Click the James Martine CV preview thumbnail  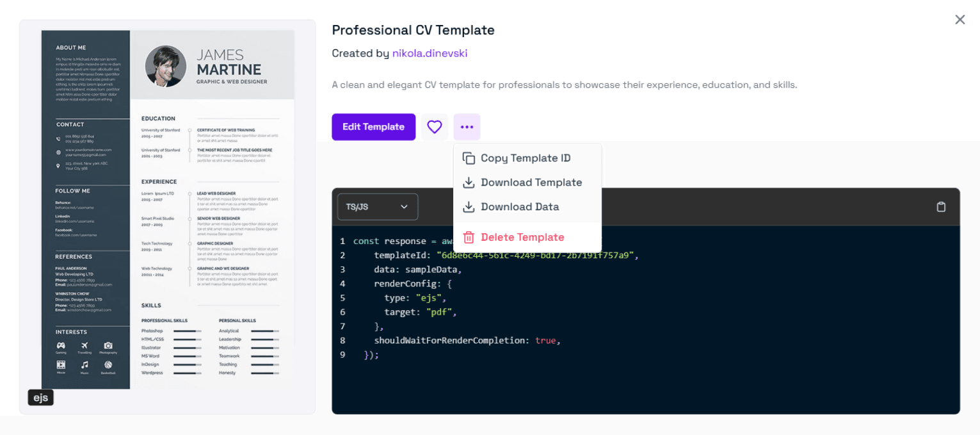tap(167, 209)
